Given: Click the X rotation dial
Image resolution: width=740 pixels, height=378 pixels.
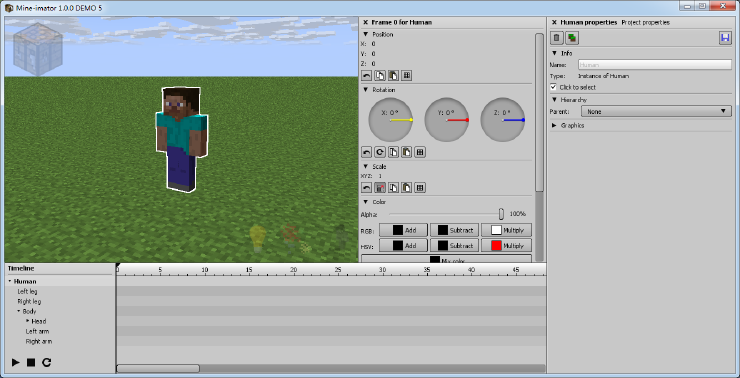Looking at the screenshot, I should tap(391, 120).
